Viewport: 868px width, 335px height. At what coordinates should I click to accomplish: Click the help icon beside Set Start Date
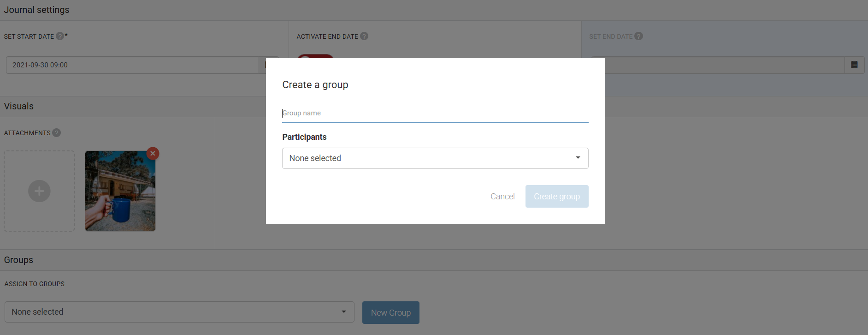(x=60, y=36)
